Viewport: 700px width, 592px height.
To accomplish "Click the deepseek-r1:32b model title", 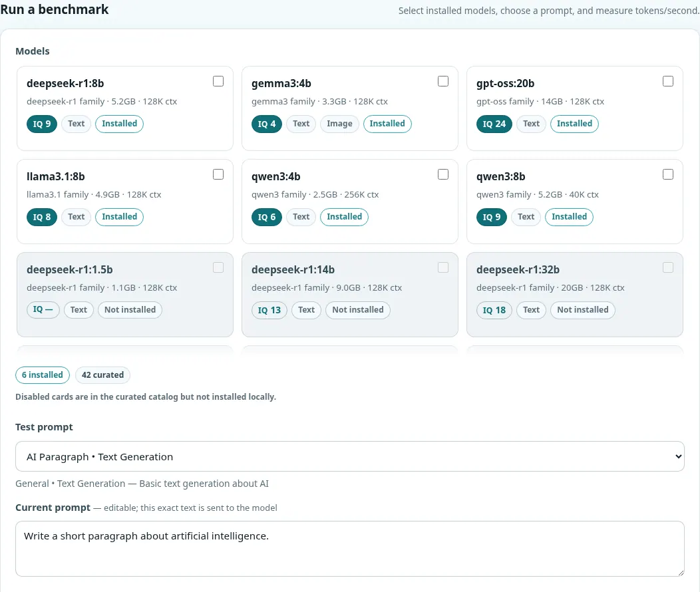I will tap(518, 270).
